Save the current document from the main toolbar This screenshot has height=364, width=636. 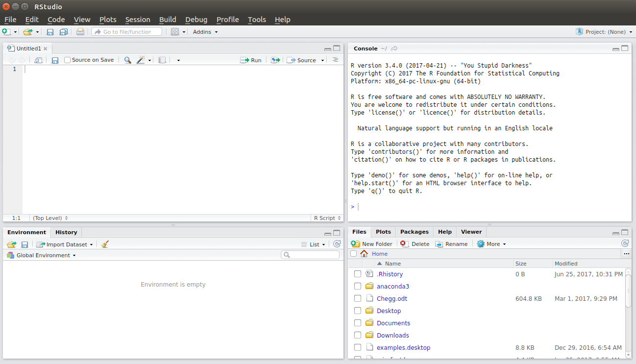click(x=50, y=32)
